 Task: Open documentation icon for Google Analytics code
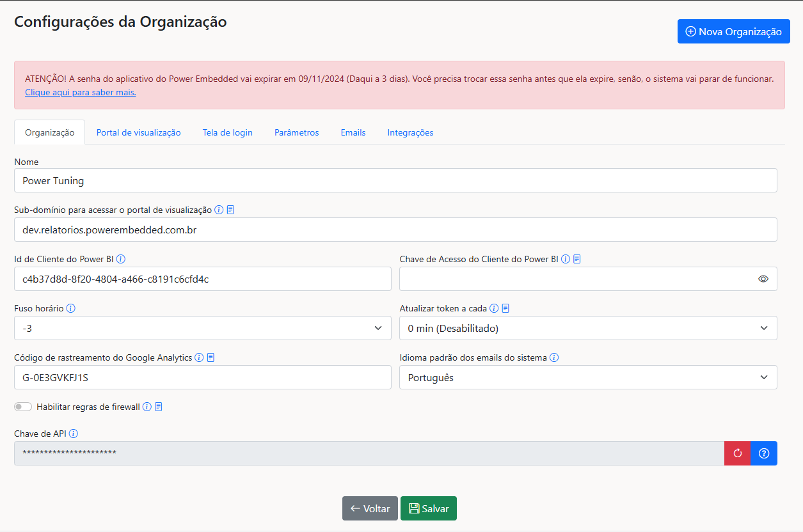click(211, 357)
